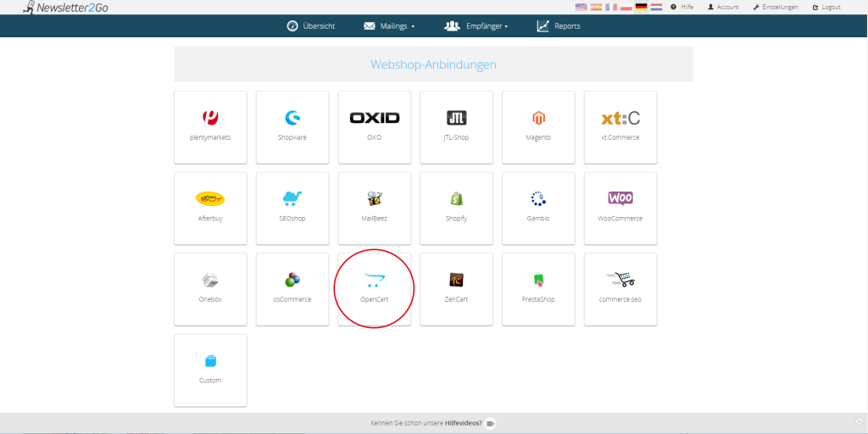Dismiss the bottom Hilfevideos notification bar
Image resolution: width=868 pixels, height=434 pixels.
(859, 421)
